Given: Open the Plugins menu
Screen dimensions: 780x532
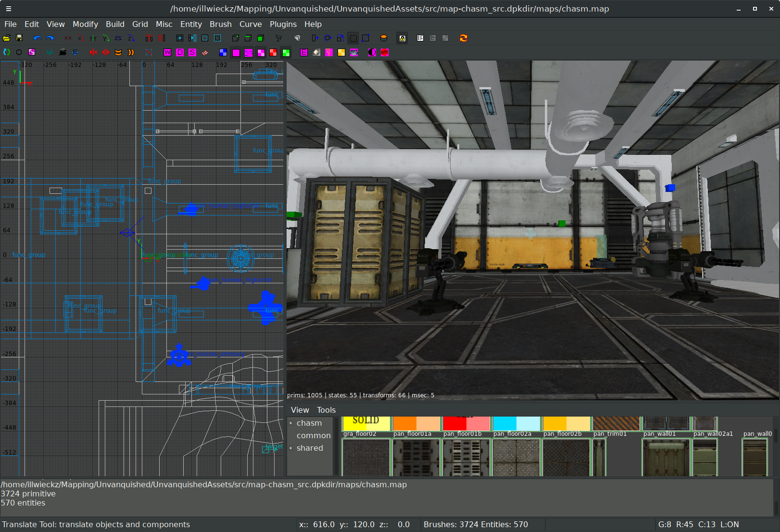Looking at the screenshot, I should (283, 24).
